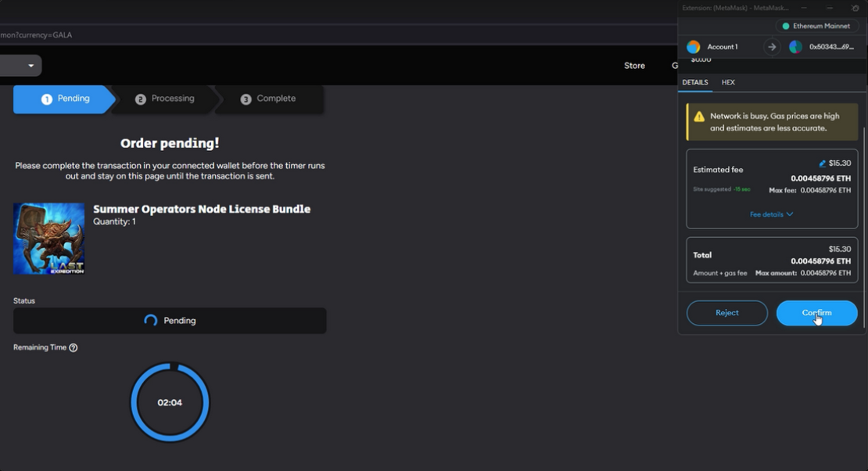Click the 0x50343...69 recipient address
868x471 pixels.
[x=831, y=47]
